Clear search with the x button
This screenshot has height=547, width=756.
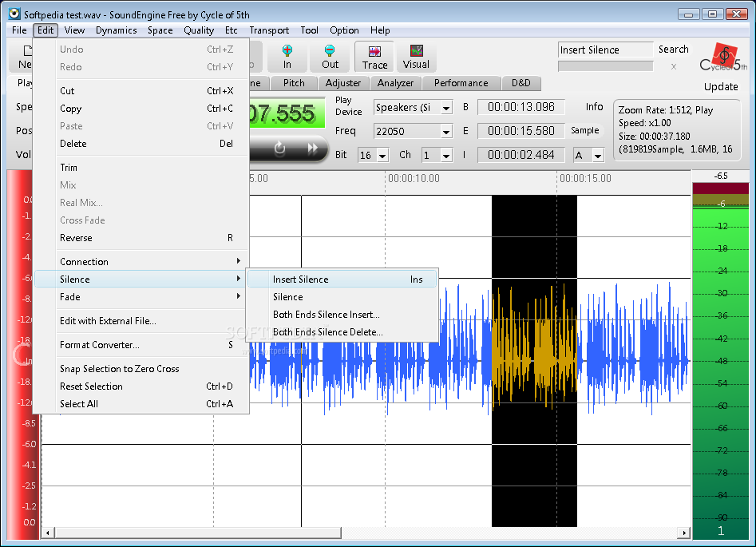pos(674,66)
